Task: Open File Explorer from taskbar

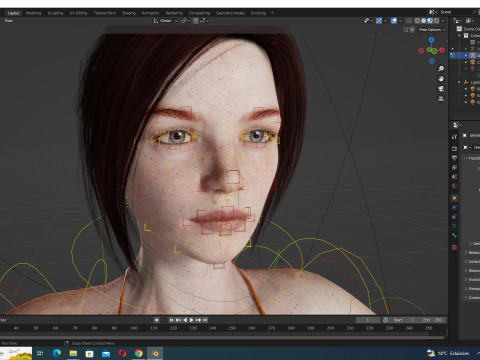Action: click(73, 353)
